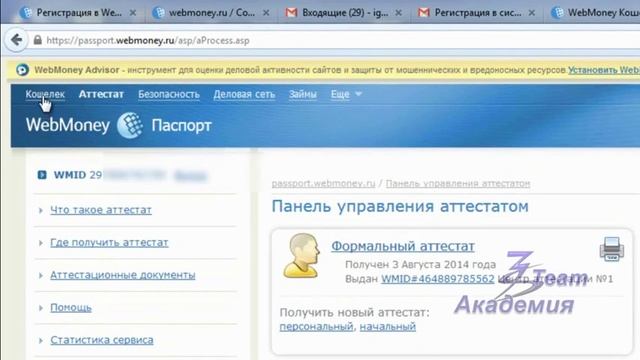Open 'Аттестационные документы' sidebar link
The height and width of the screenshot is (360, 640).
122,275
